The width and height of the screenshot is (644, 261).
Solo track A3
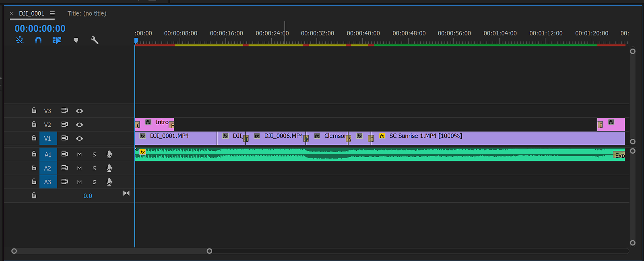coord(94,182)
